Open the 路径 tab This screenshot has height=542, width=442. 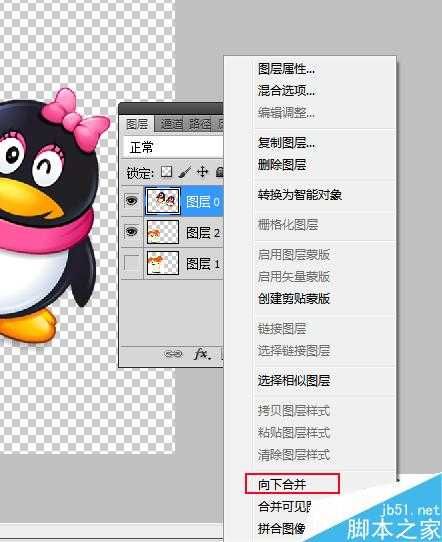point(200,124)
